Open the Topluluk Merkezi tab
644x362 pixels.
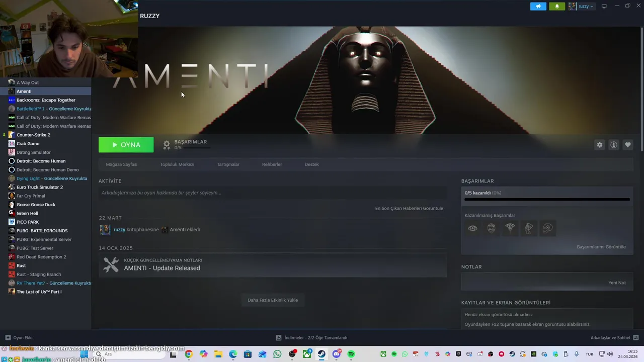[177, 164]
